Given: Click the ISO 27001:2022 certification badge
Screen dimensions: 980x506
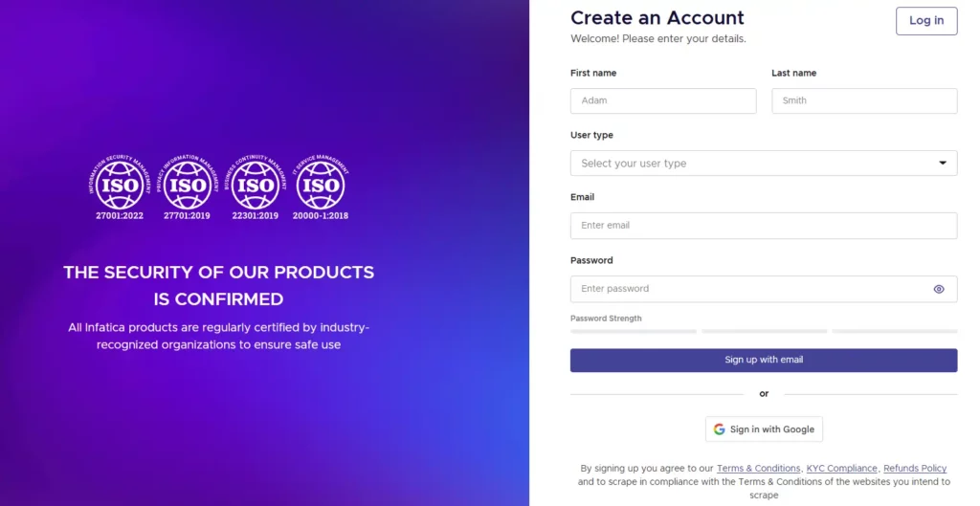Looking at the screenshot, I should [120, 187].
